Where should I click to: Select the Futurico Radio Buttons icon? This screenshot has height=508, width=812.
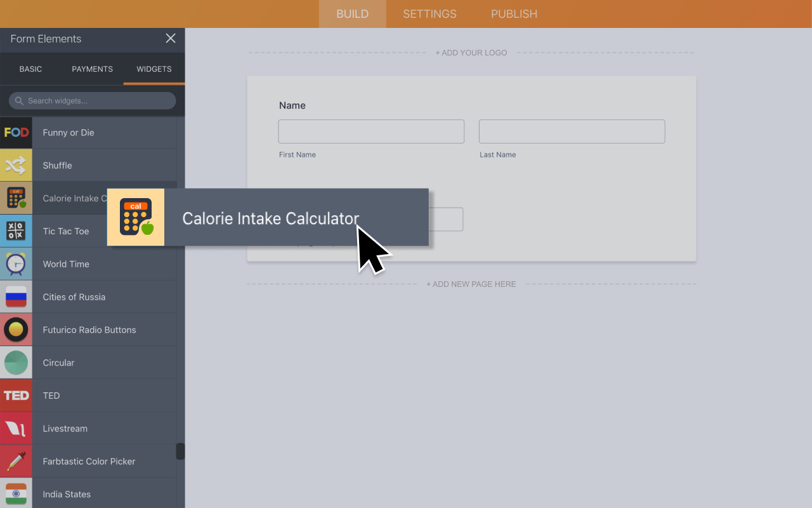pyautogui.click(x=16, y=330)
